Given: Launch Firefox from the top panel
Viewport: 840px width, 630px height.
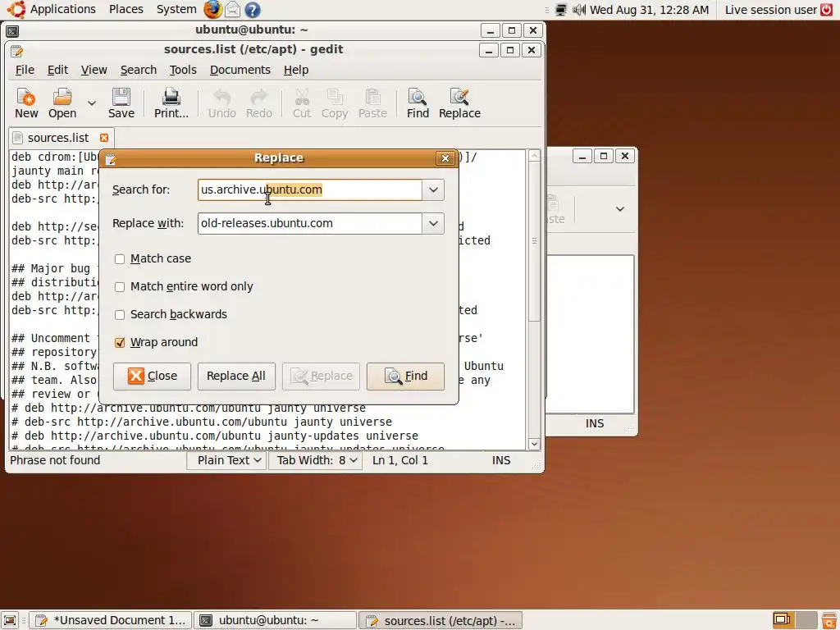Looking at the screenshot, I should pyautogui.click(x=212, y=9).
